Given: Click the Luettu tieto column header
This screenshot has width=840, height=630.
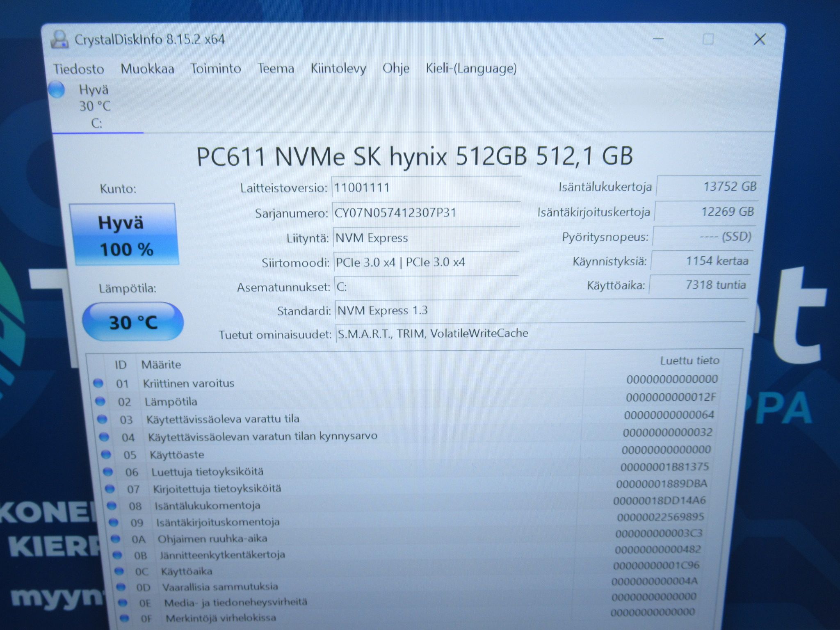Looking at the screenshot, I should (x=690, y=361).
